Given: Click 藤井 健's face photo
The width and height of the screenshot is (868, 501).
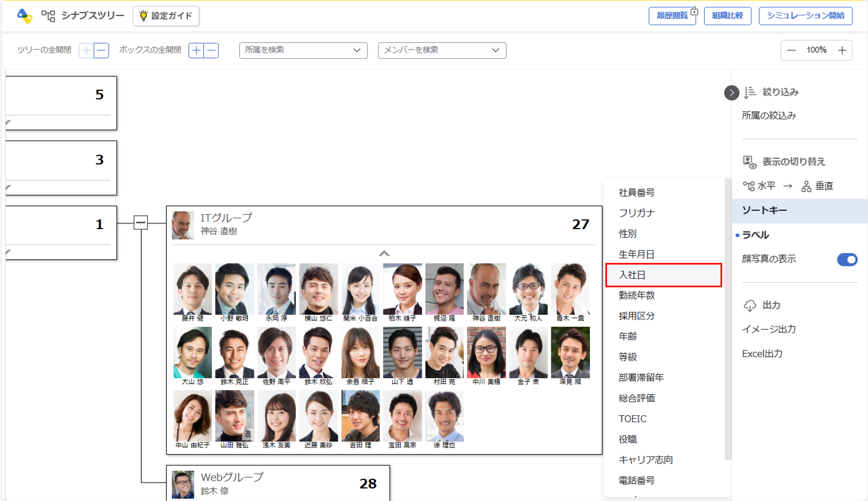Looking at the screenshot, I should pyautogui.click(x=193, y=289).
